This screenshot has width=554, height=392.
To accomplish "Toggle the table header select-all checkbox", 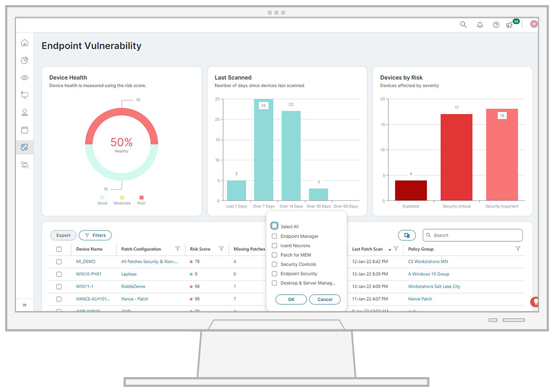I will coord(59,249).
